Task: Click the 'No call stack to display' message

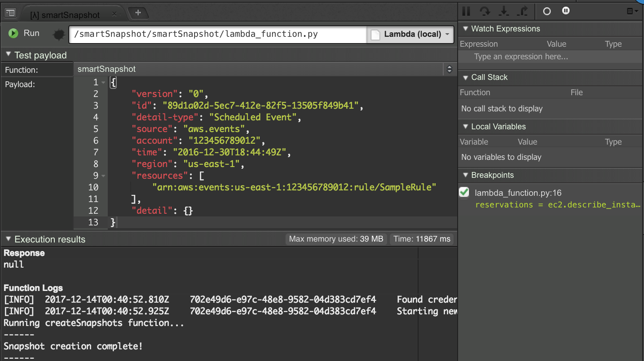Action: 502,109
